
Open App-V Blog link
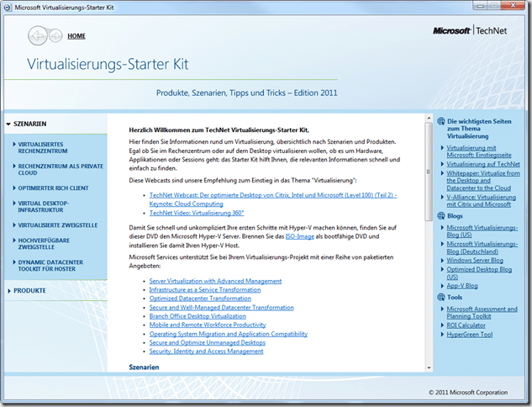click(x=461, y=286)
